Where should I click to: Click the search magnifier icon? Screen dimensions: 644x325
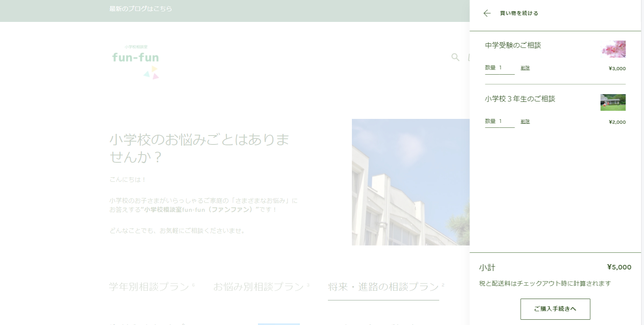[455, 58]
